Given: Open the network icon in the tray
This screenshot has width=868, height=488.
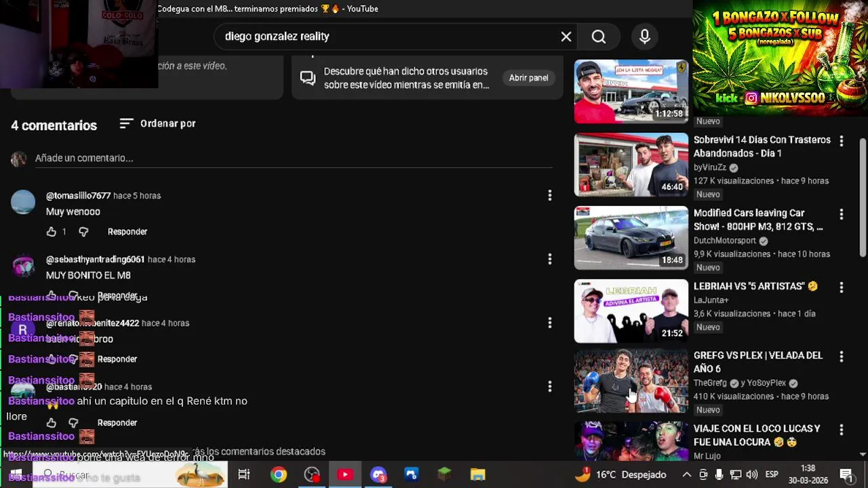Looking at the screenshot, I should [735, 474].
